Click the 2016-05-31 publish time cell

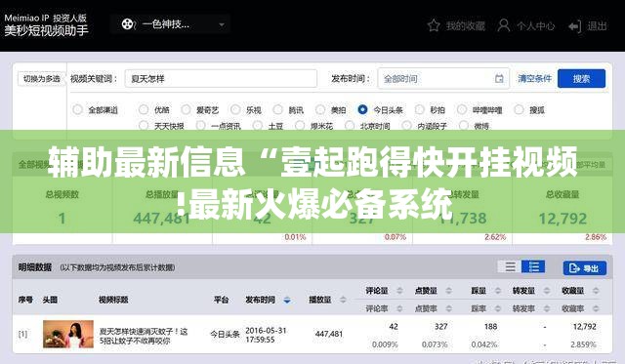click(x=266, y=335)
